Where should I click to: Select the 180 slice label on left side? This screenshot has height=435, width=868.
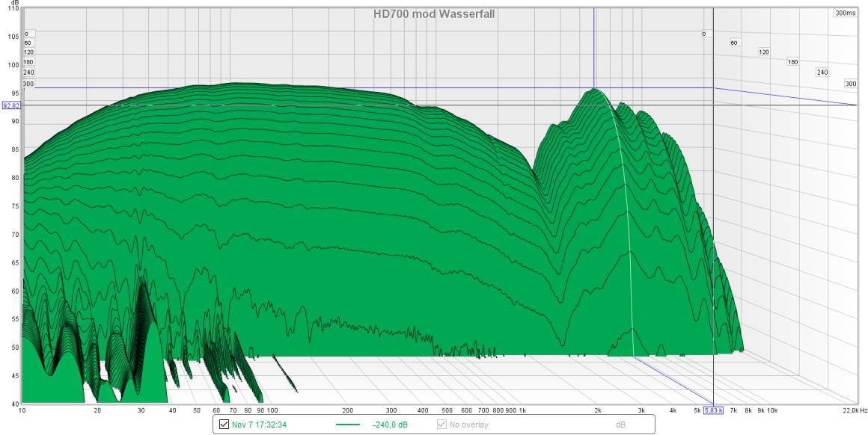point(29,61)
